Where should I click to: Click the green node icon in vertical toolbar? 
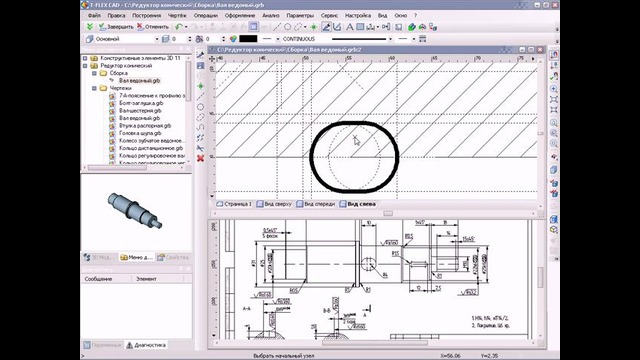click(x=200, y=86)
